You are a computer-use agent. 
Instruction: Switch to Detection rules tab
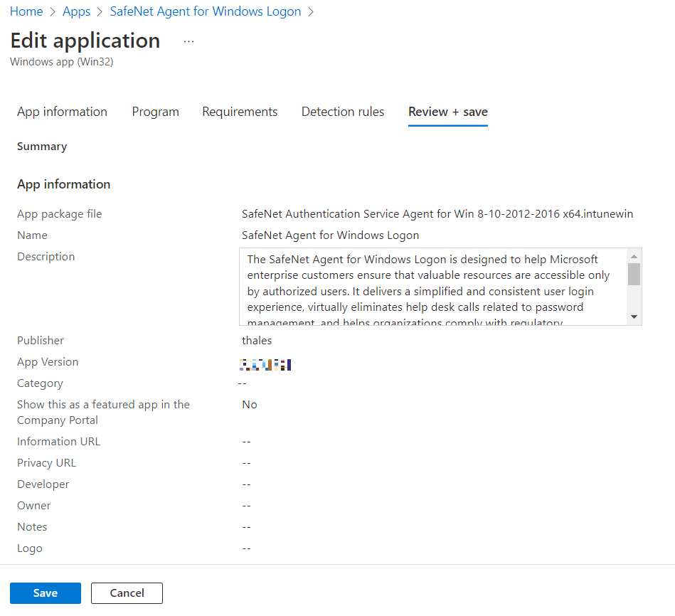point(343,112)
